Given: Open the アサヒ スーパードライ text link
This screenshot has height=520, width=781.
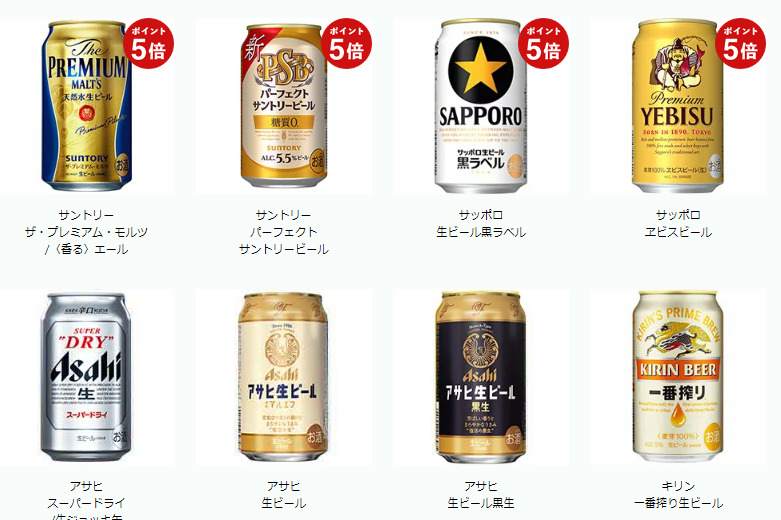Looking at the screenshot, I should (86, 500).
